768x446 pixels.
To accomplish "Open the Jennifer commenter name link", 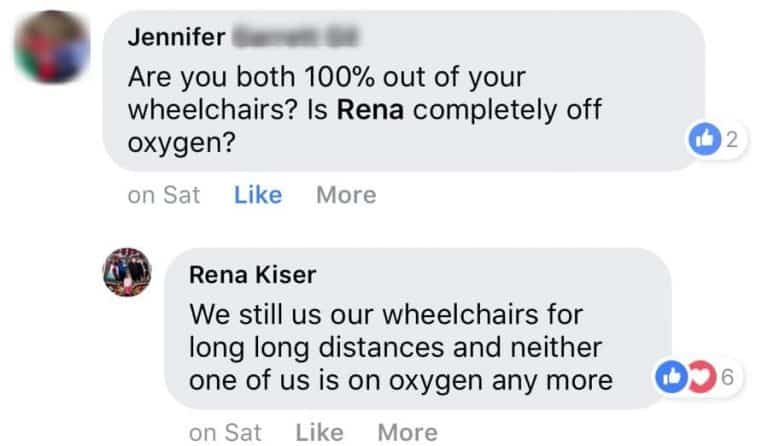I will (176, 38).
